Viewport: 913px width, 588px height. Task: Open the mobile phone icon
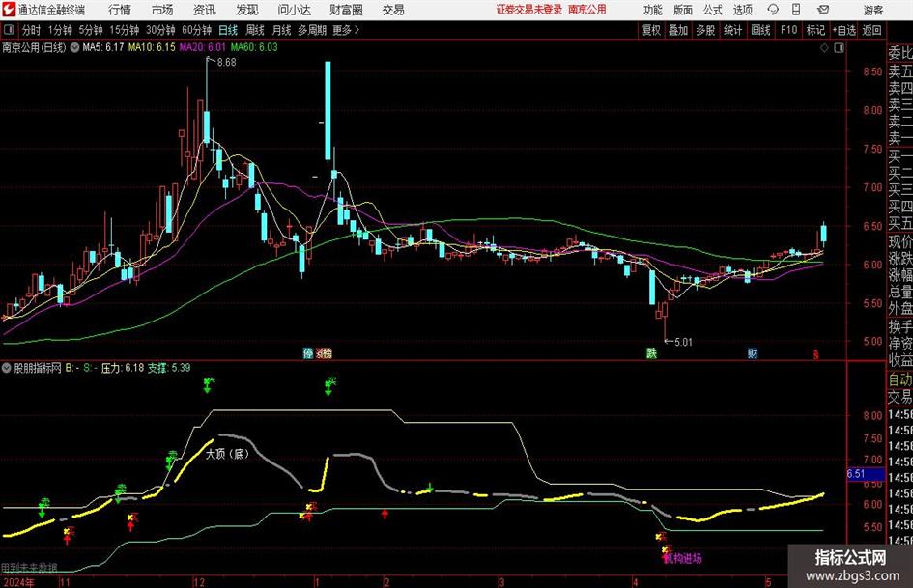click(x=796, y=10)
